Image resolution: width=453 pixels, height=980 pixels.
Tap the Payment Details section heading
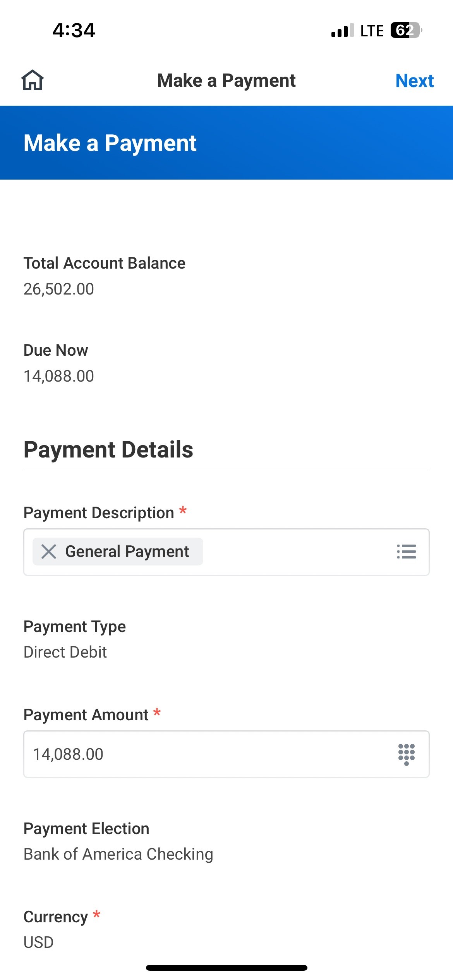(x=108, y=450)
